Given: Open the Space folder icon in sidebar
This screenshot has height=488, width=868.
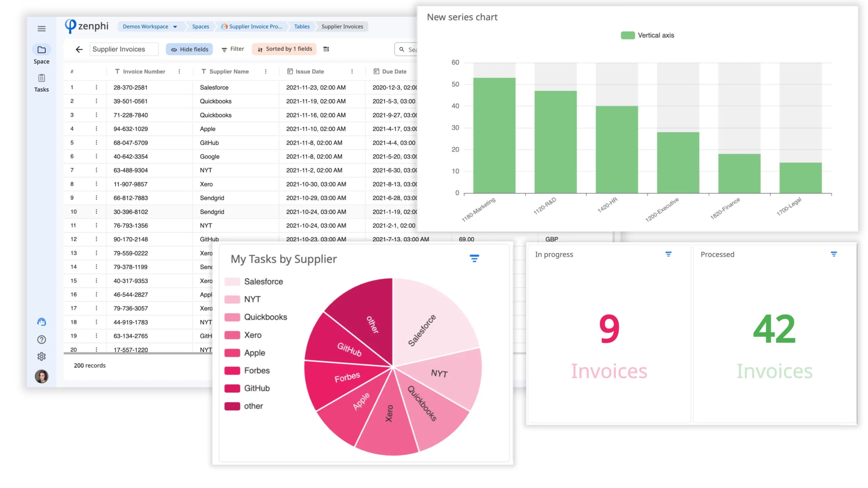Looking at the screenshot, I should pos(41,49).
